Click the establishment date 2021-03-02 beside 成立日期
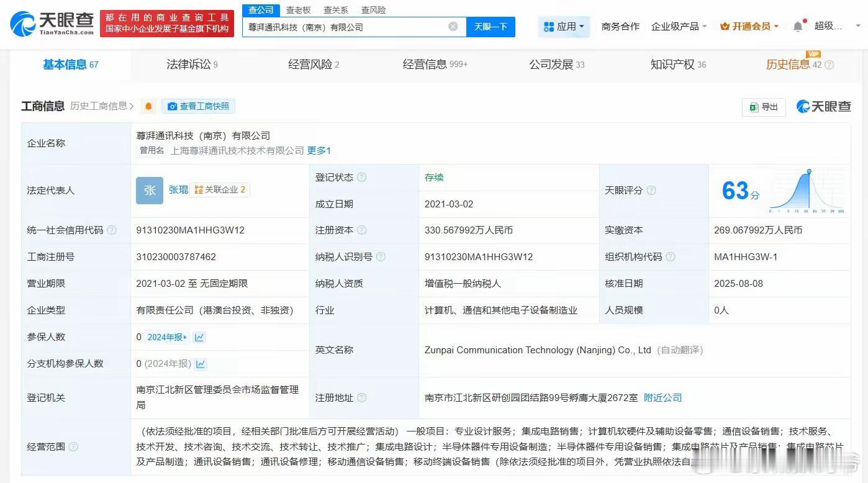This screenshot has width=868, height=483. pos(449,204)
